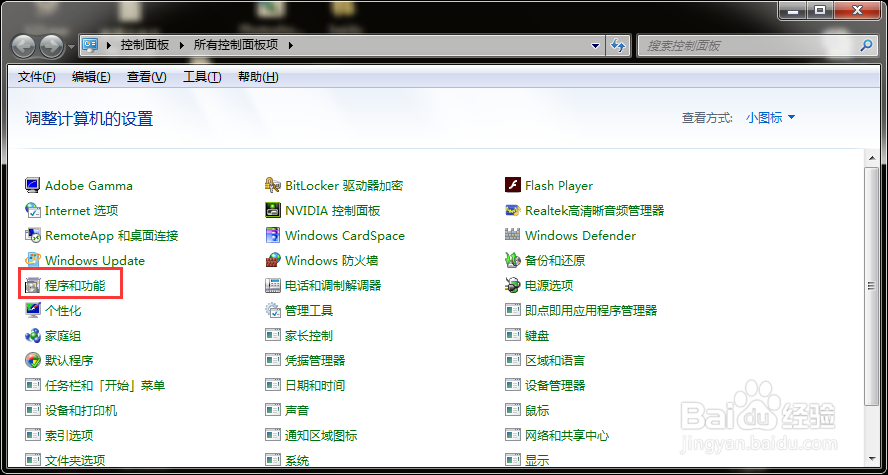Viewport: 888px width, 475px height.
Task: Click 控制面板 in the address bar path
Action: pos(145,45)
